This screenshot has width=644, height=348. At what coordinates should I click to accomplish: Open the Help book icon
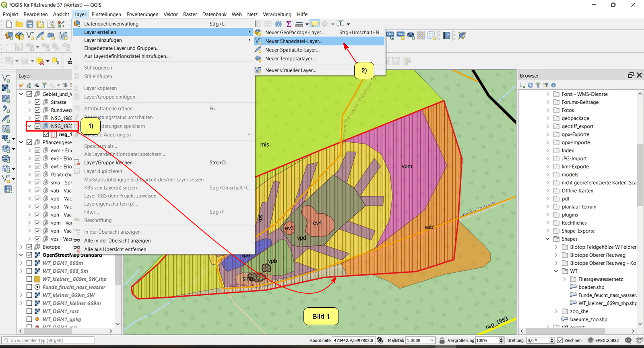pos(447,35)
